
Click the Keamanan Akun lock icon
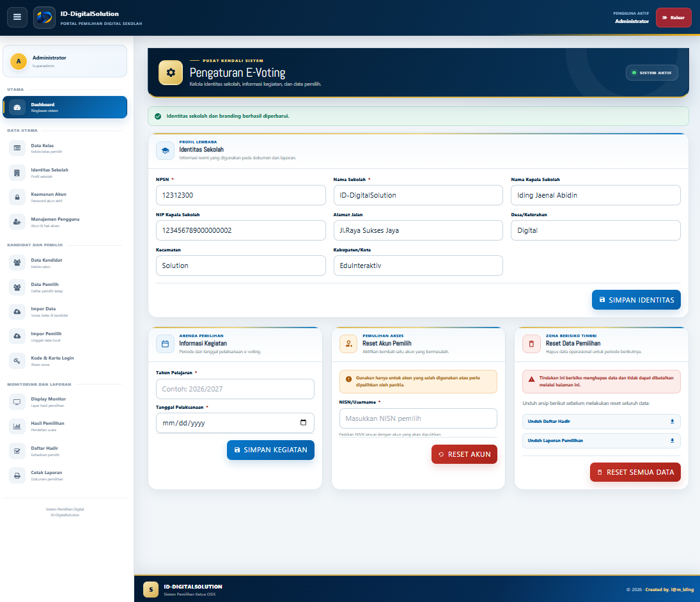(x=17, y=197)
